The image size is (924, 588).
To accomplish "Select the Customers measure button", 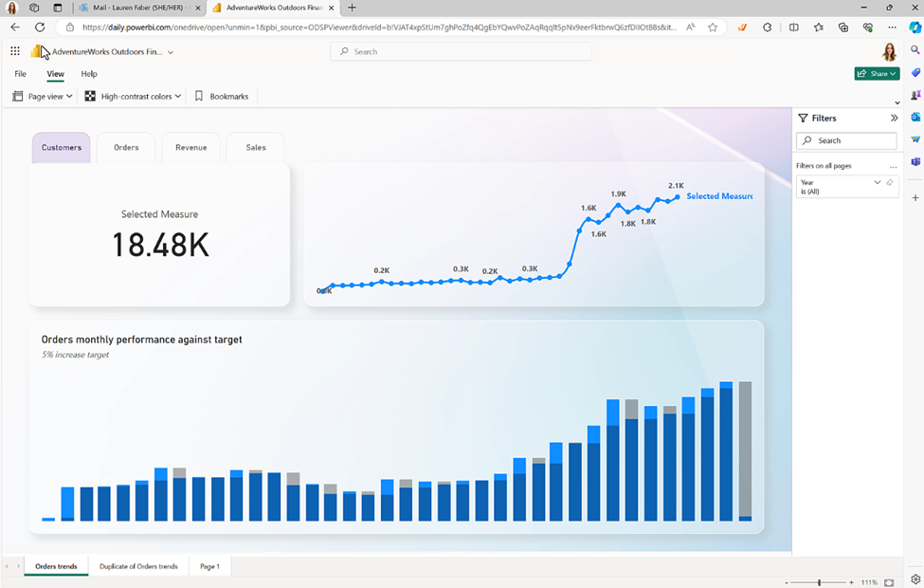I will 62,147.
